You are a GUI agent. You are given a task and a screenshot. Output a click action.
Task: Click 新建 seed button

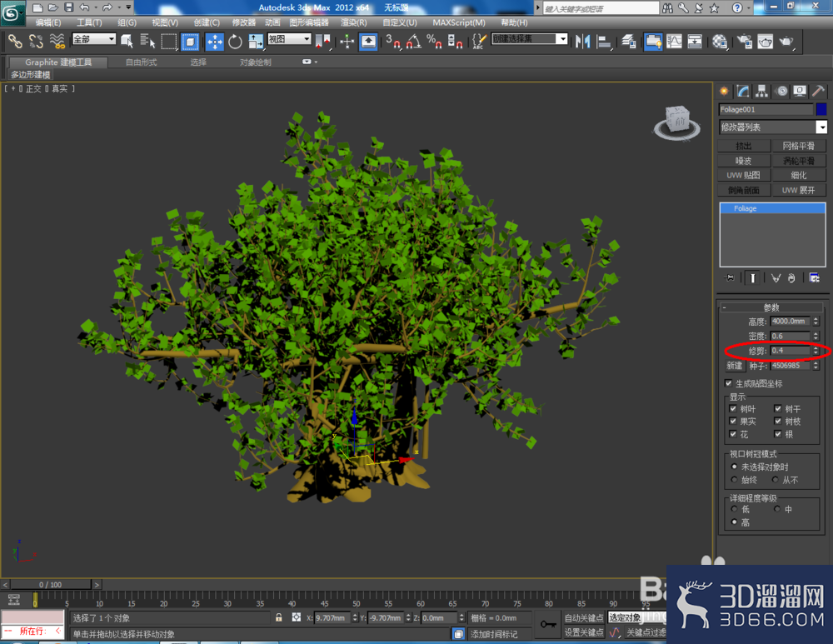pos(734,366)
